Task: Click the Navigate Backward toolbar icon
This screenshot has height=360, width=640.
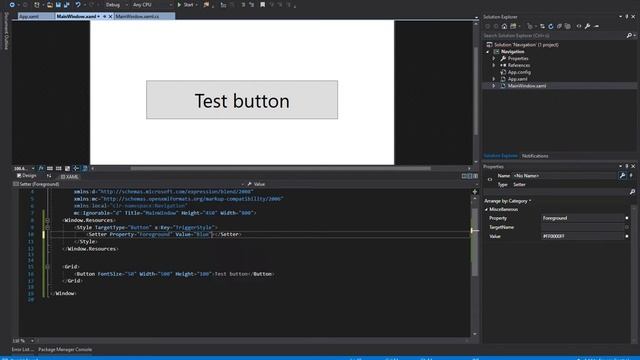Action: click(12, 5)
